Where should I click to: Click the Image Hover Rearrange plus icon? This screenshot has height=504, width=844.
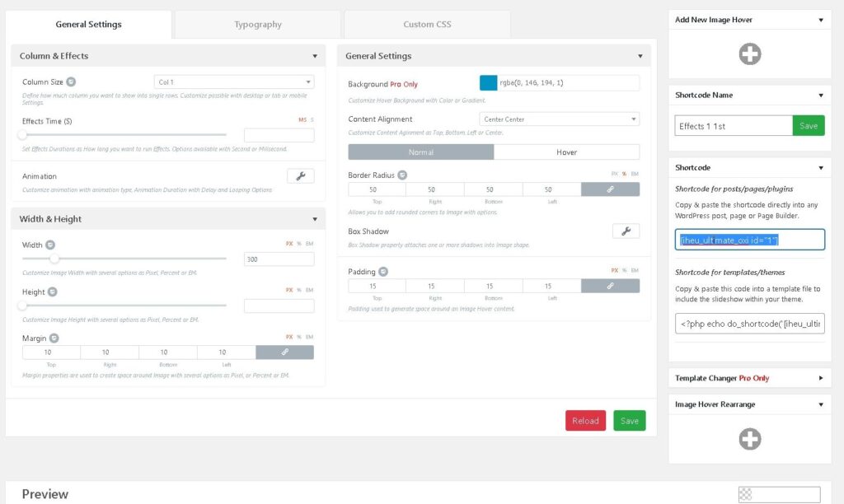tap(749, 438)
